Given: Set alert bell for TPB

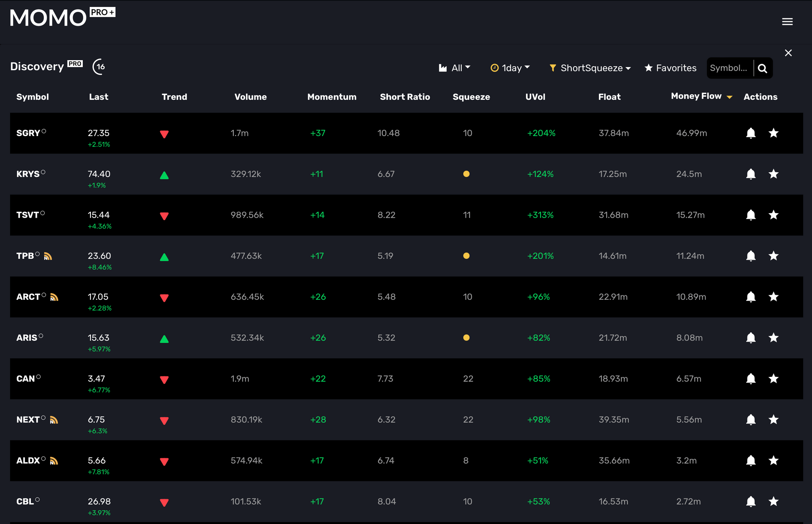Looking at the screenshot, I should point(751,256).
